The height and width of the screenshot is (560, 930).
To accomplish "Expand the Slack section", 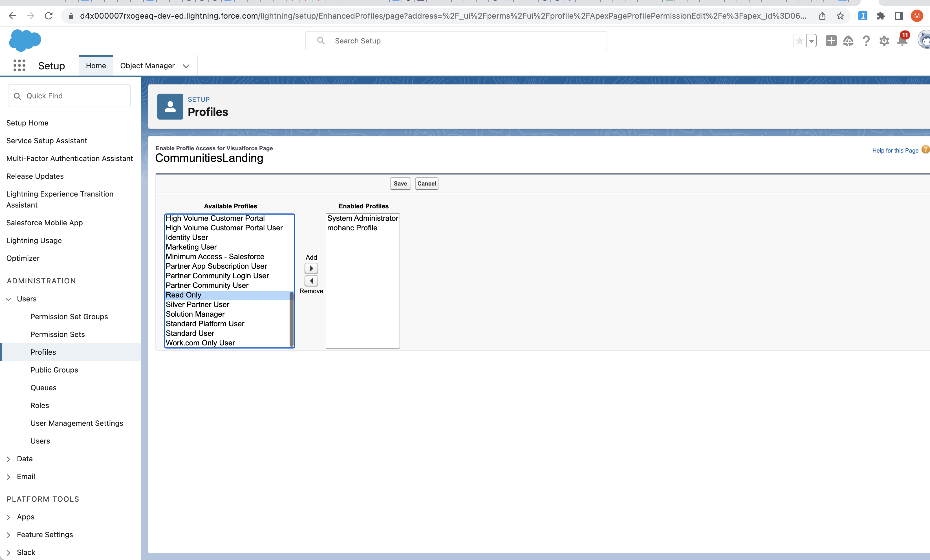I will (8, 552).
